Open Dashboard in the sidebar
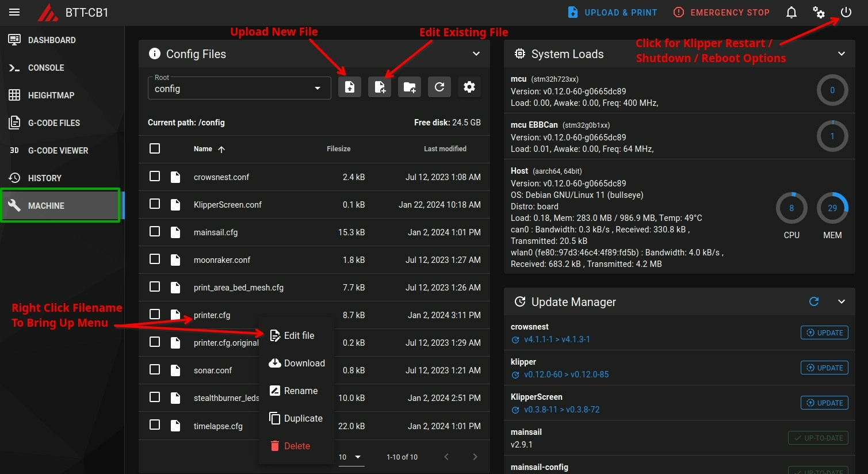Image resolution: width=868 pixels, height=474 pixels. 62,40
